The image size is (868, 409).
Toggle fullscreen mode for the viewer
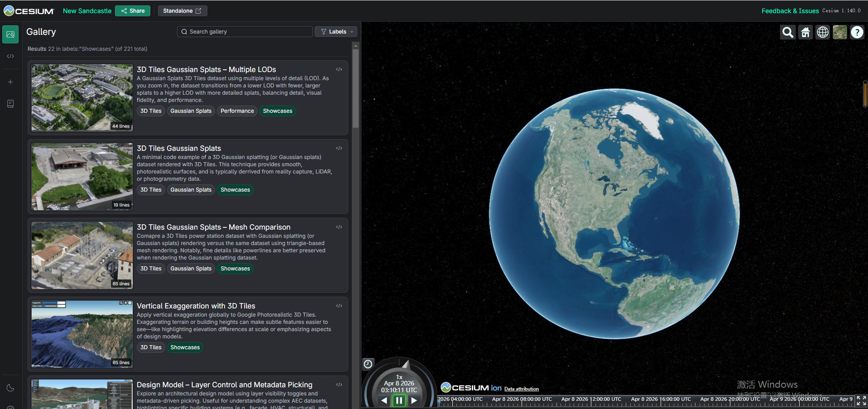pos(861,400)
